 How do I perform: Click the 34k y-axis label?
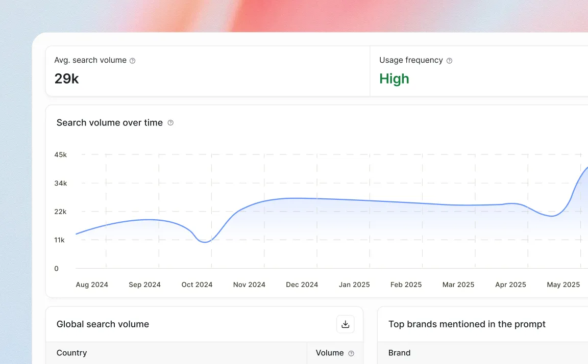60,183
